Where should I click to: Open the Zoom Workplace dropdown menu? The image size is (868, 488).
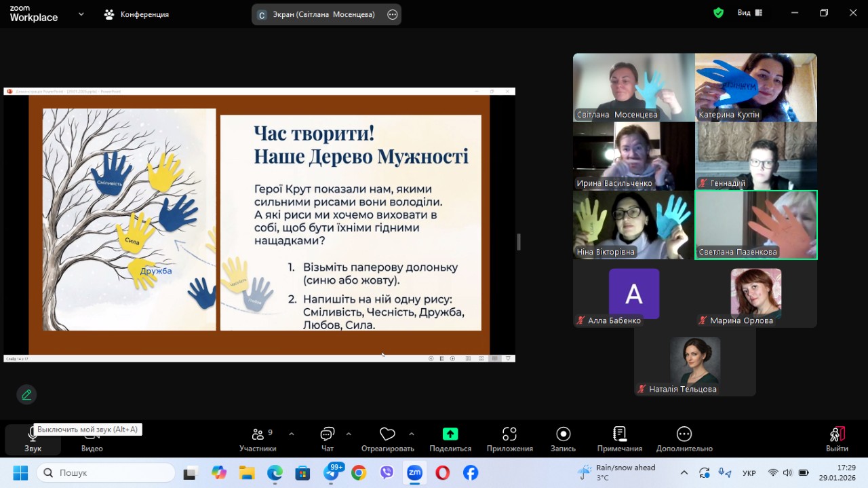click(81, 14)
